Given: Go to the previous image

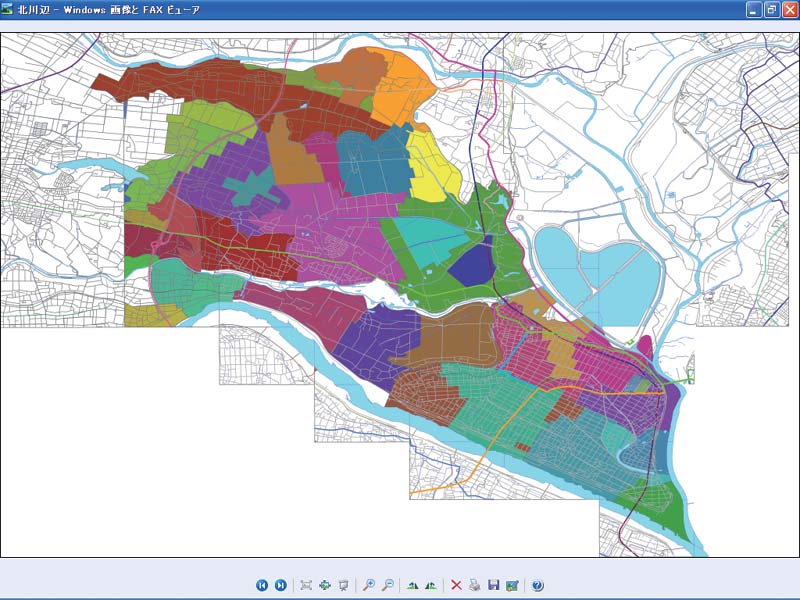Looking at the screenshot, I should 262,585.
